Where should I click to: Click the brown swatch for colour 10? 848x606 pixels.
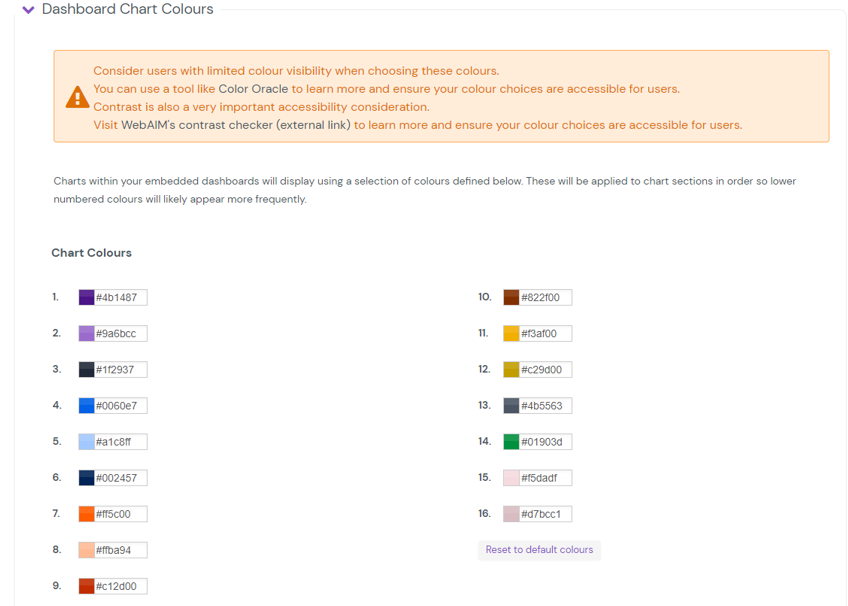click(511, 298)
